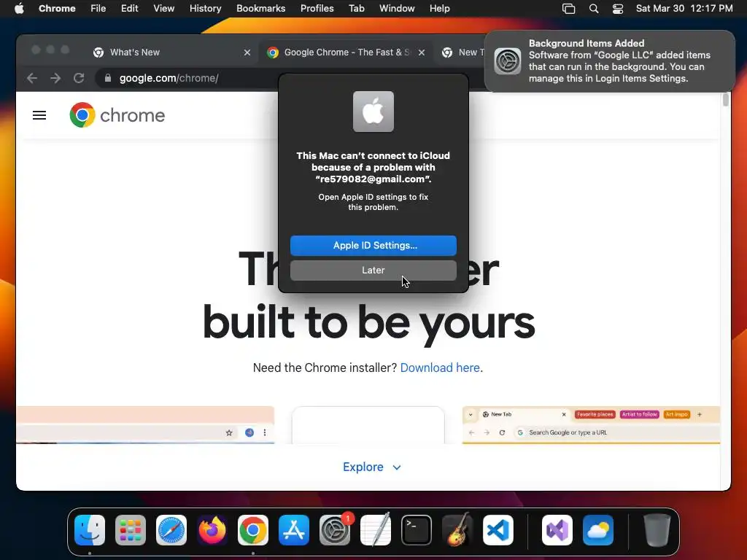The image size is (747, 560).
Task: Open TextEdit from the Dock
Action: [376, 530]
